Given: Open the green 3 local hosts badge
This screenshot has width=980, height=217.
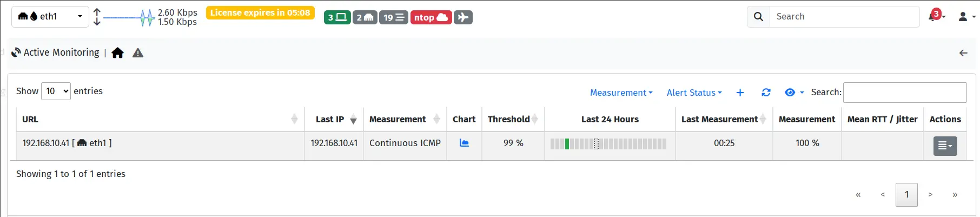Looking at the screenshot, I should click(337, 17).
